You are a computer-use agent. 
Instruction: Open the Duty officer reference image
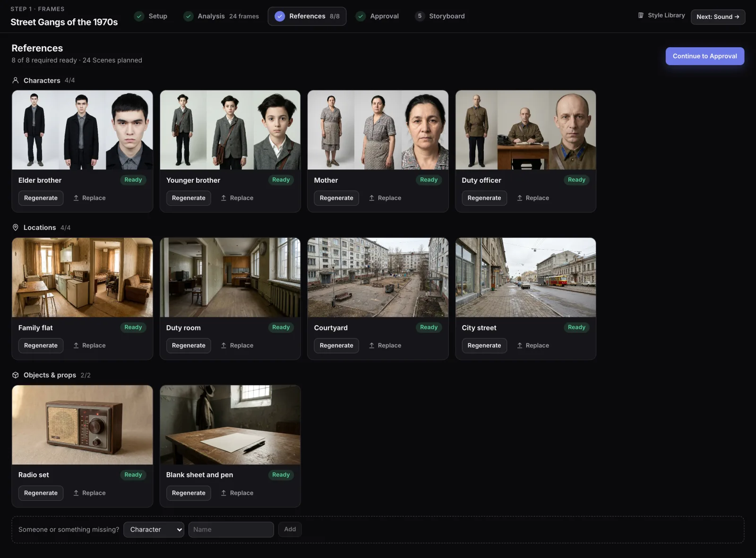click(526, 130)
